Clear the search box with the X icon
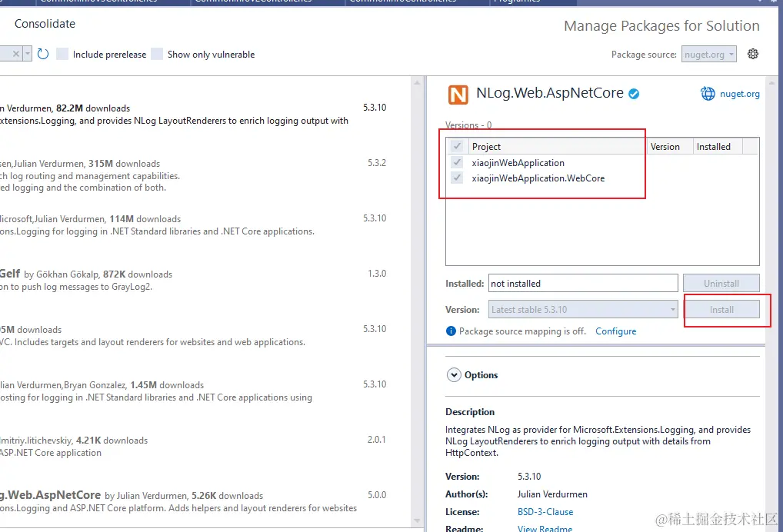This screenshot has height=532, width=783. 16,54
